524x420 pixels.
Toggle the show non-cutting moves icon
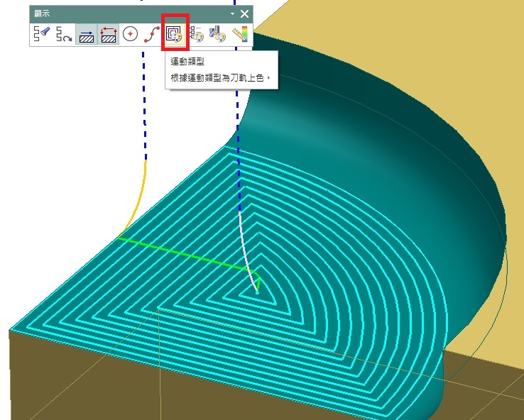pyautogui.click(x=109, y=34)
